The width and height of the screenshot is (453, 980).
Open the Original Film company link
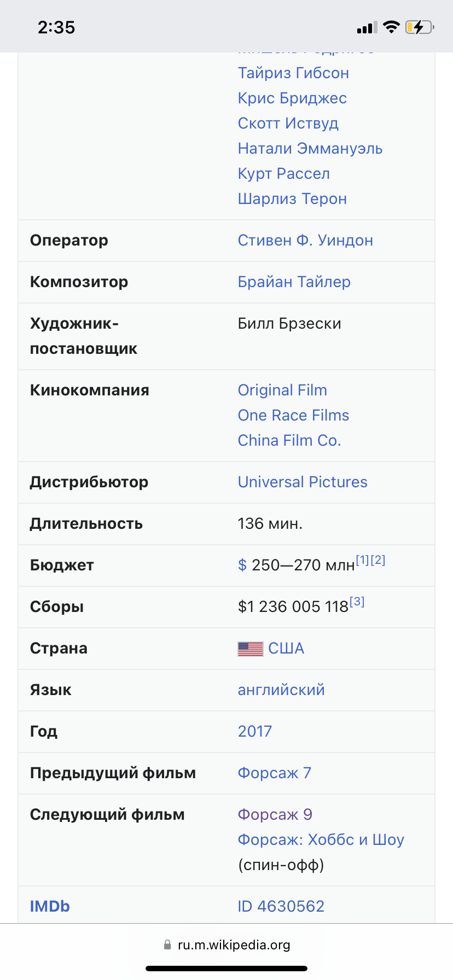tap(282, 390)
